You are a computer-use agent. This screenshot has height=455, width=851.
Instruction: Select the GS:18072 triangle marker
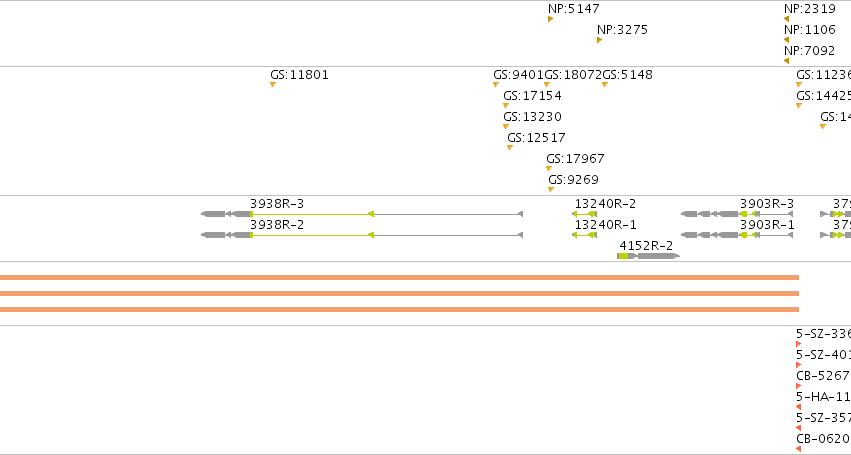click(x=547, y=84)
